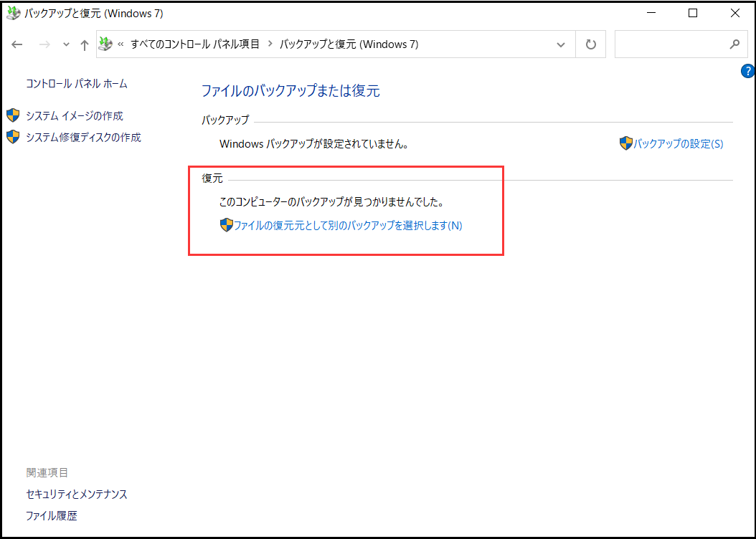
Task: Maximize the Backup and Restore window
Action: 693,13
